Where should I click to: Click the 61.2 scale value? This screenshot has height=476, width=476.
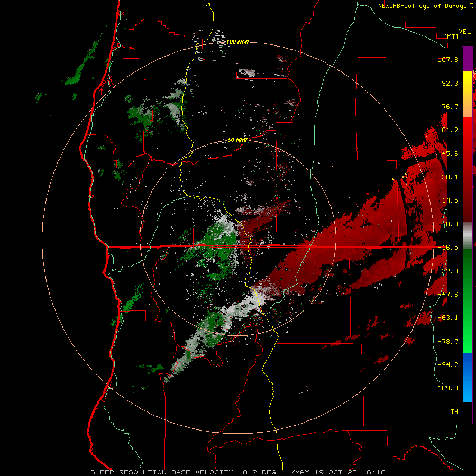coord(450,130)
